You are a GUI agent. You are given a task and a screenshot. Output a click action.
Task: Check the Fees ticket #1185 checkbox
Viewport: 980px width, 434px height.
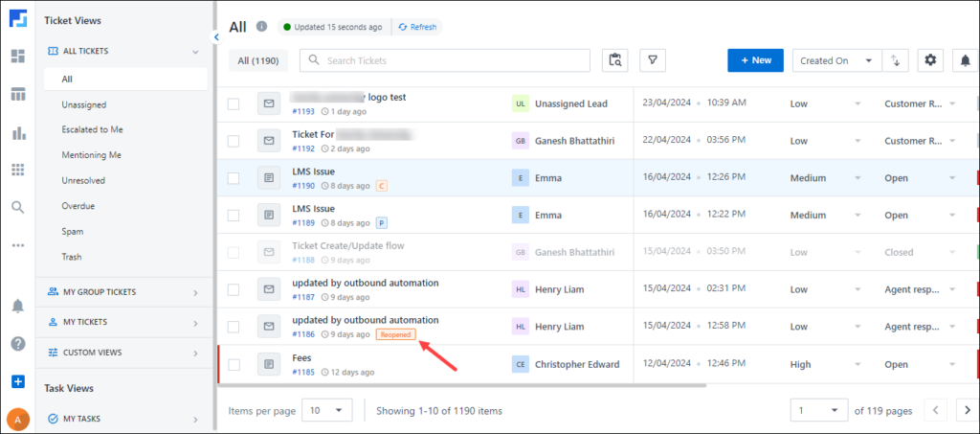234,364
